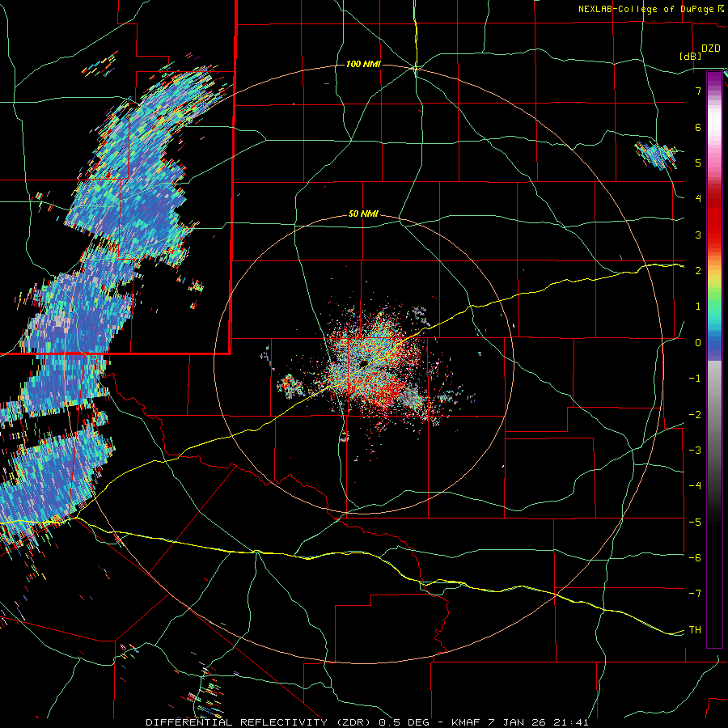Click the -3 value on color scale

pos(695,451)
